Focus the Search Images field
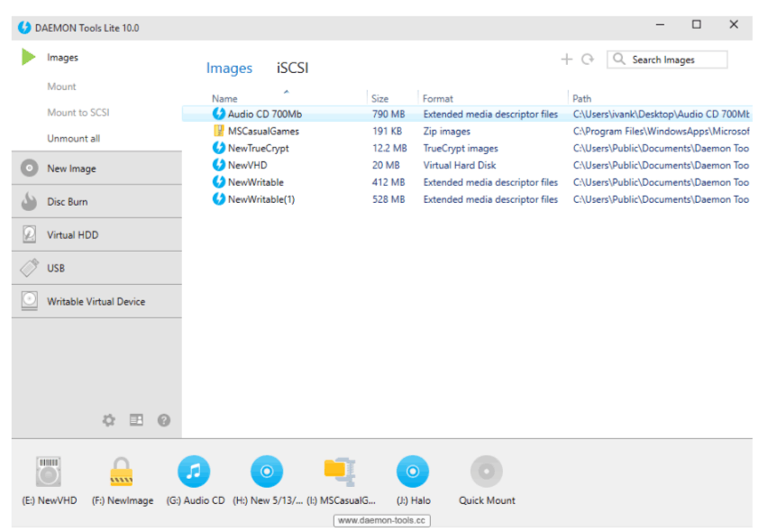768x532 pixels. 667,60
